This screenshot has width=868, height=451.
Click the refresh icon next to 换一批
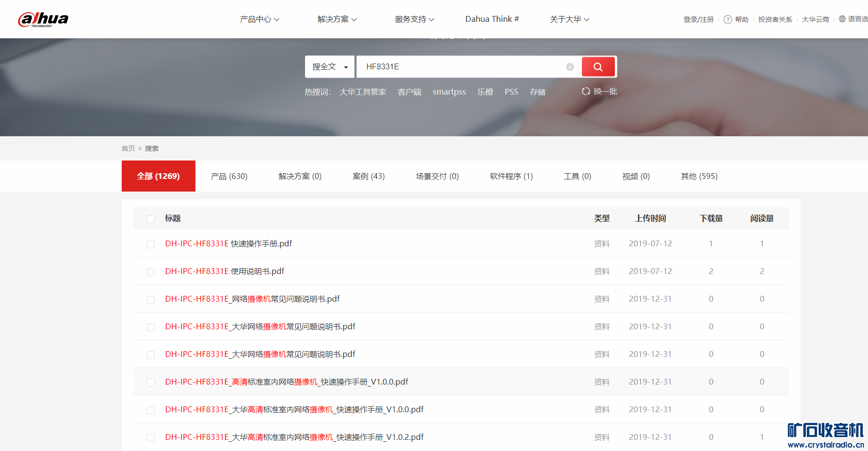pos(586,91)
